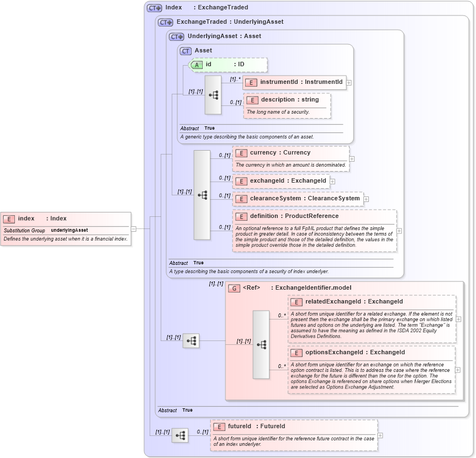Expand the exchangeId element

coord(332,181)
